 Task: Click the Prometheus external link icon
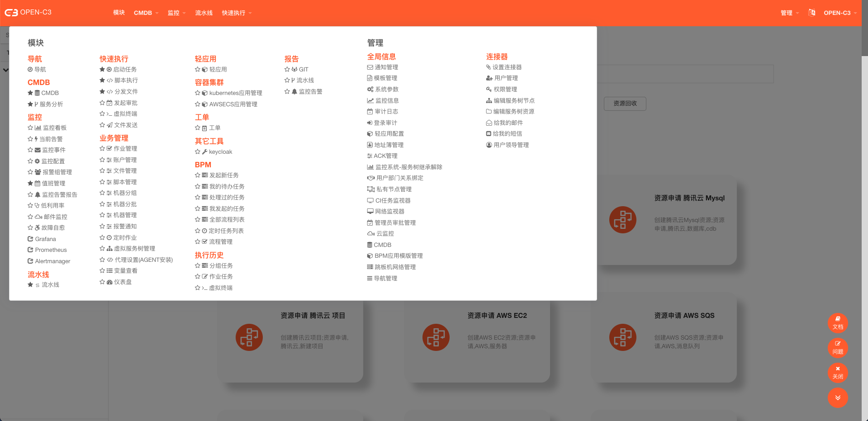pyautogui.click(x=30, y=250)
